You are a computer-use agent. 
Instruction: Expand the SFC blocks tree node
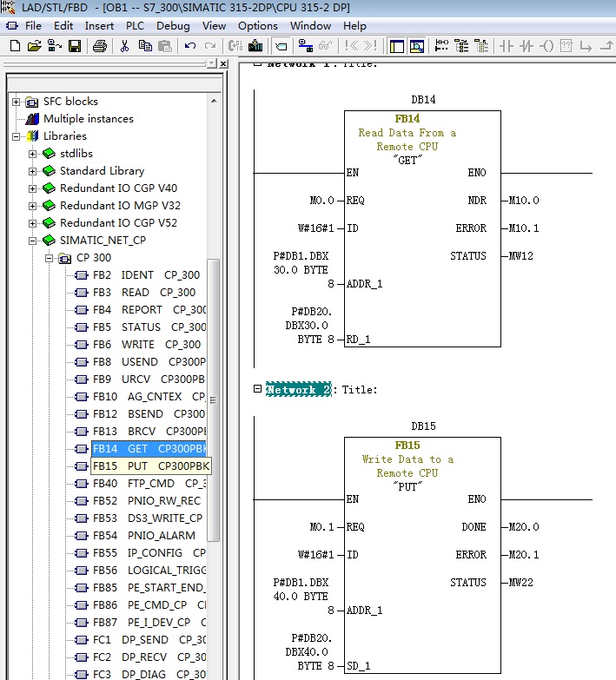pos(17,102)
